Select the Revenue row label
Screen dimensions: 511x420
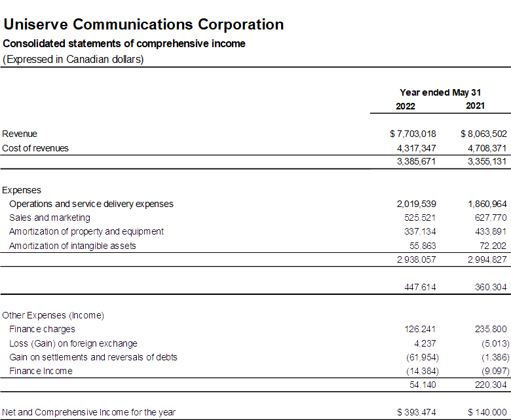point(20,134)
